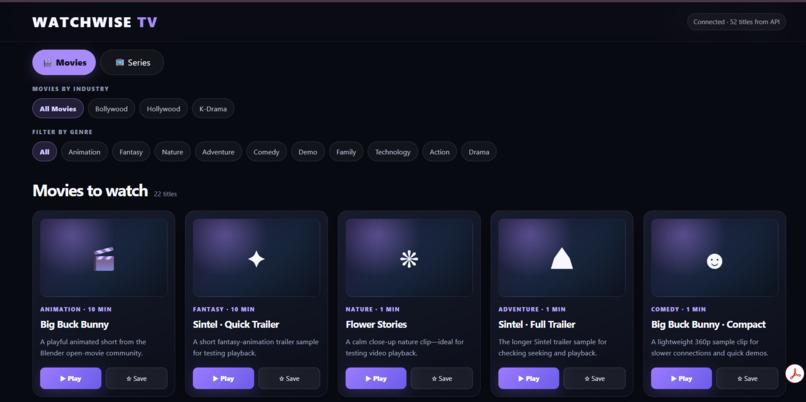
Task: Filter movies by Bollywood
Action: [x=111, y=108]
